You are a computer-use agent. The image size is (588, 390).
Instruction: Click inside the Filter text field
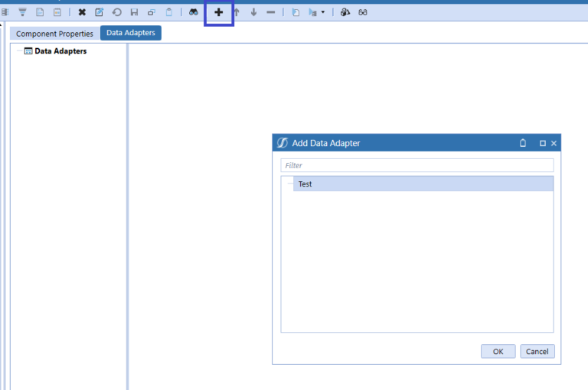(416, 165)
